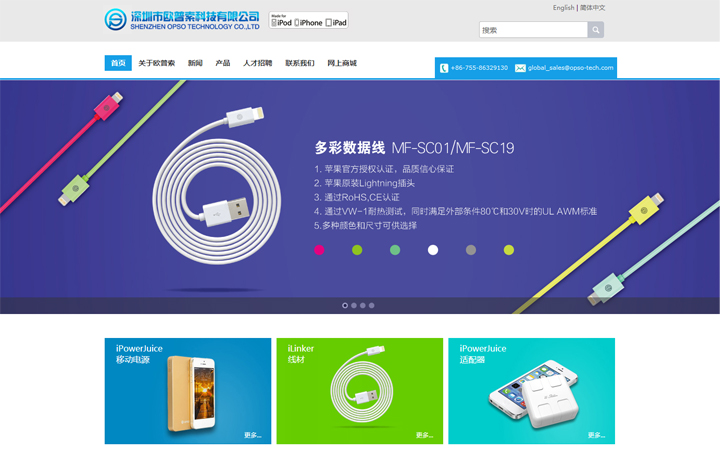720x450 pixels.
Task: Click the global_sales@opso-tech.com email link
Action: (570, 68)
